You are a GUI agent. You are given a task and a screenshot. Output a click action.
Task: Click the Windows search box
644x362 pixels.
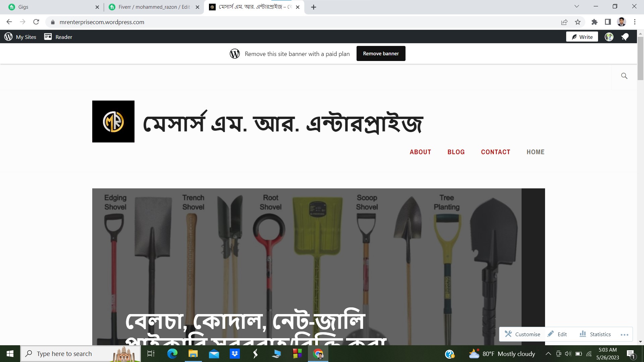[x=80, y=354]
